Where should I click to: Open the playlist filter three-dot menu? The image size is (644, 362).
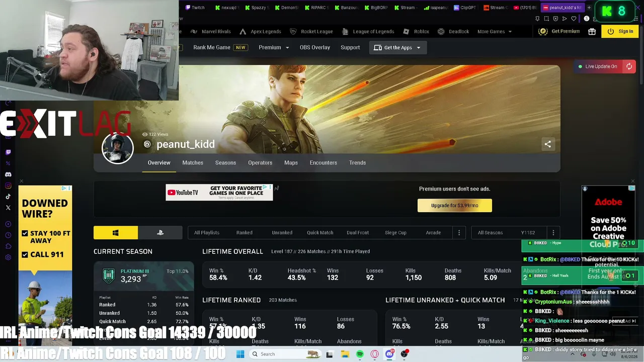point(459,233)
